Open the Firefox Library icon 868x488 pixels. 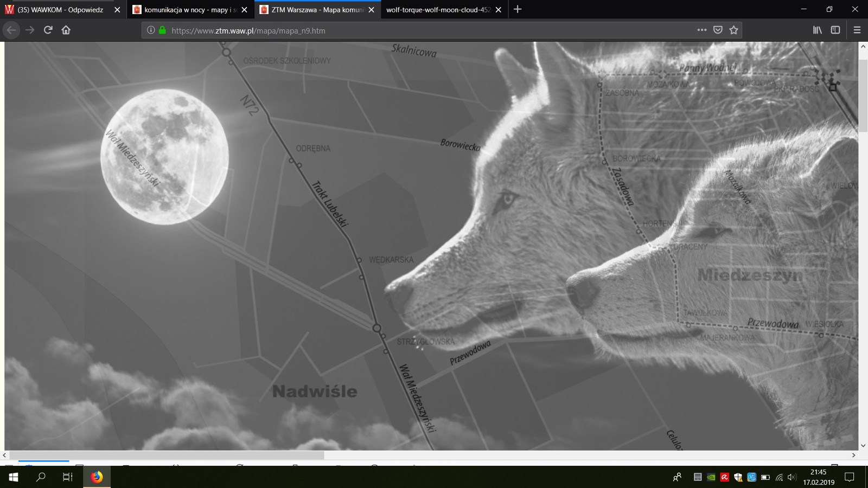[x=817, y=30]
